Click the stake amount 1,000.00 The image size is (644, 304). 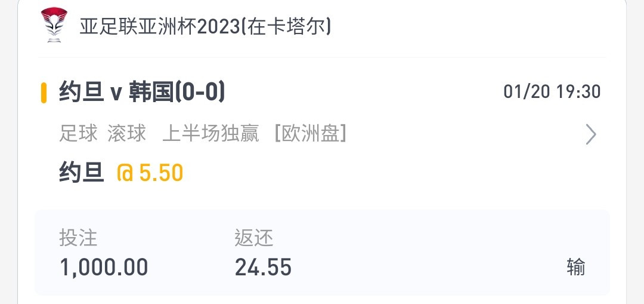click(104, 267)
